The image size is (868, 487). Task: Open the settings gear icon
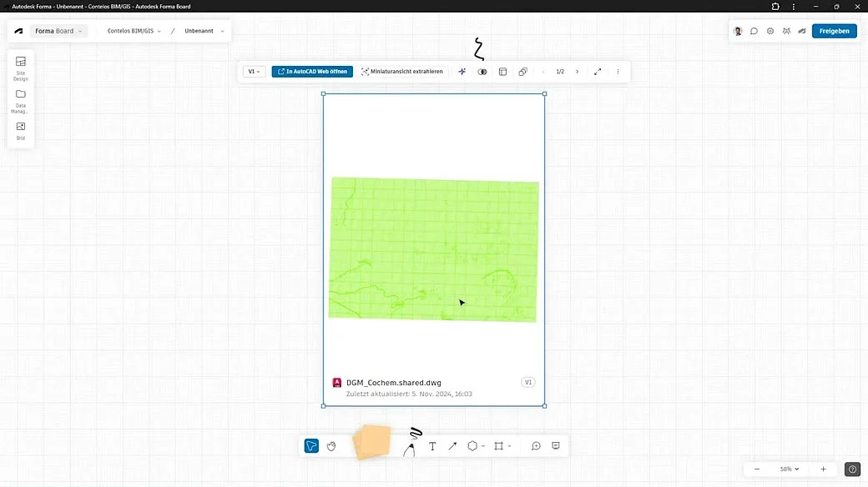point(770,31)
